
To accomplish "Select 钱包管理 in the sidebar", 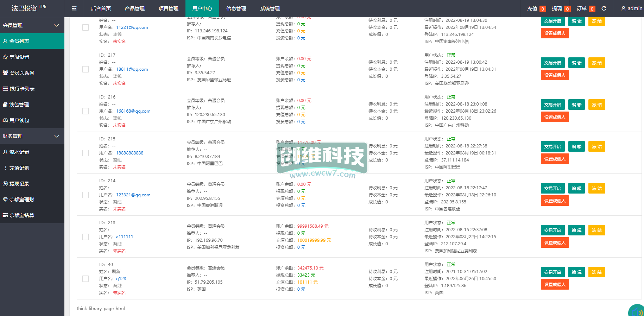I will point(32,105).
